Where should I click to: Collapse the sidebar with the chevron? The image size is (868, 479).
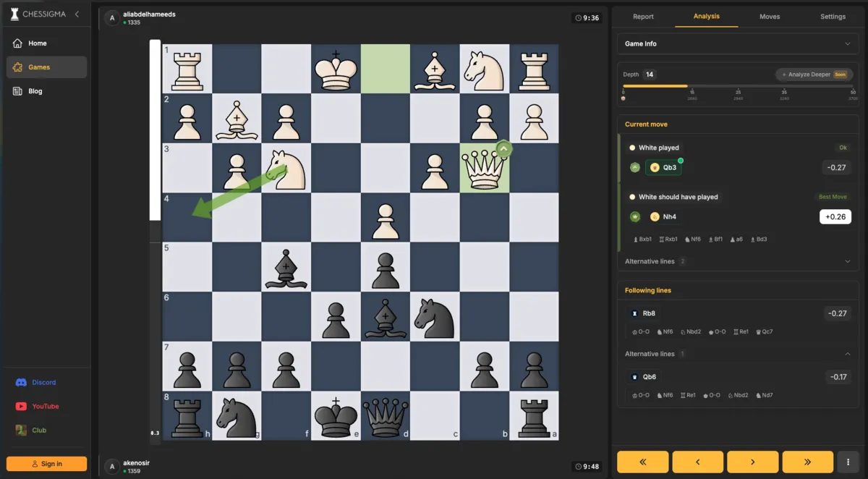(77, 13)
